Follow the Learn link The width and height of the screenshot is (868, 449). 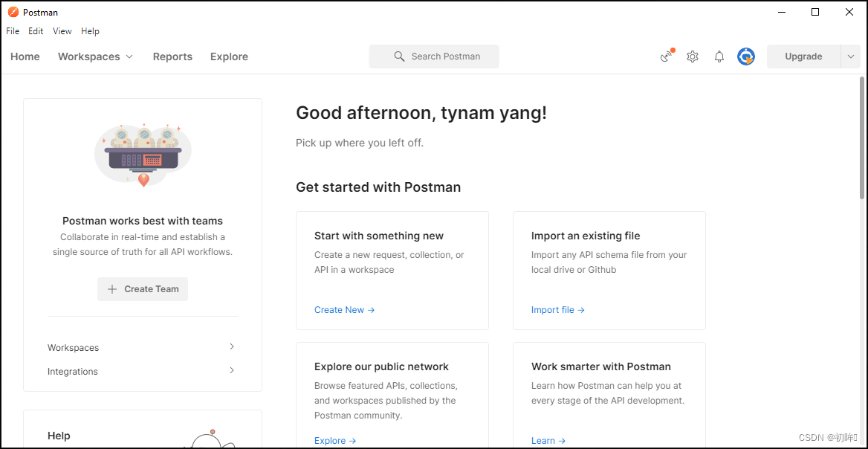pos(548,441)
